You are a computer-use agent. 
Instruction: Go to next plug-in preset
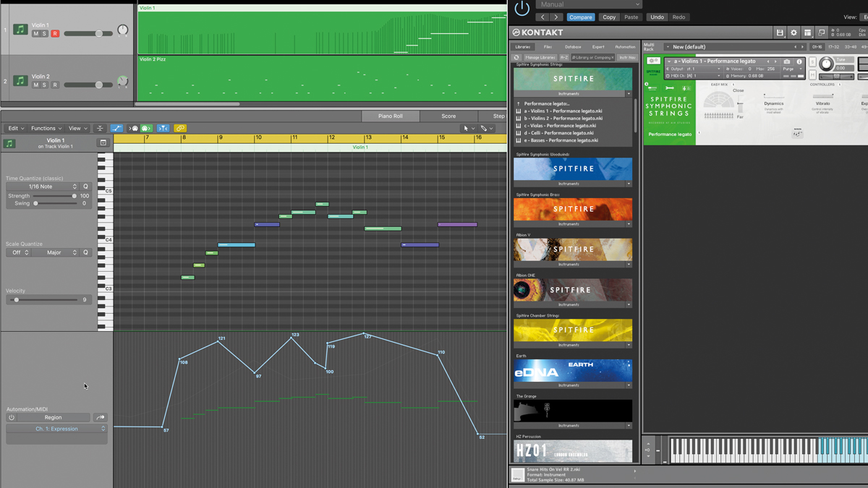[x=556, y=17]
